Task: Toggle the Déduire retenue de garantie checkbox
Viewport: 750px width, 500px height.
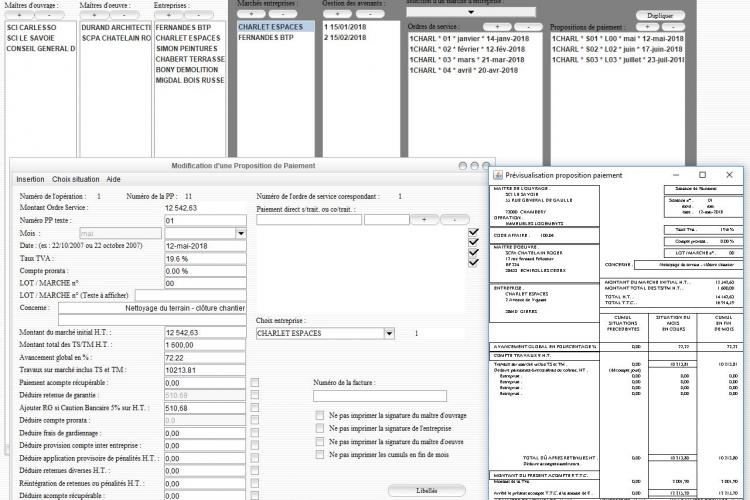Action: (254, 395)
